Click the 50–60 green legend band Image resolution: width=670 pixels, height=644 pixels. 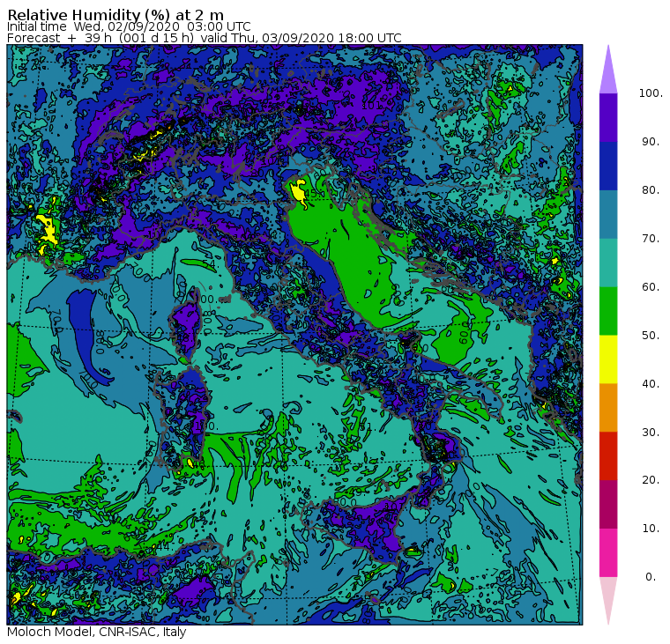coord(608,311)
